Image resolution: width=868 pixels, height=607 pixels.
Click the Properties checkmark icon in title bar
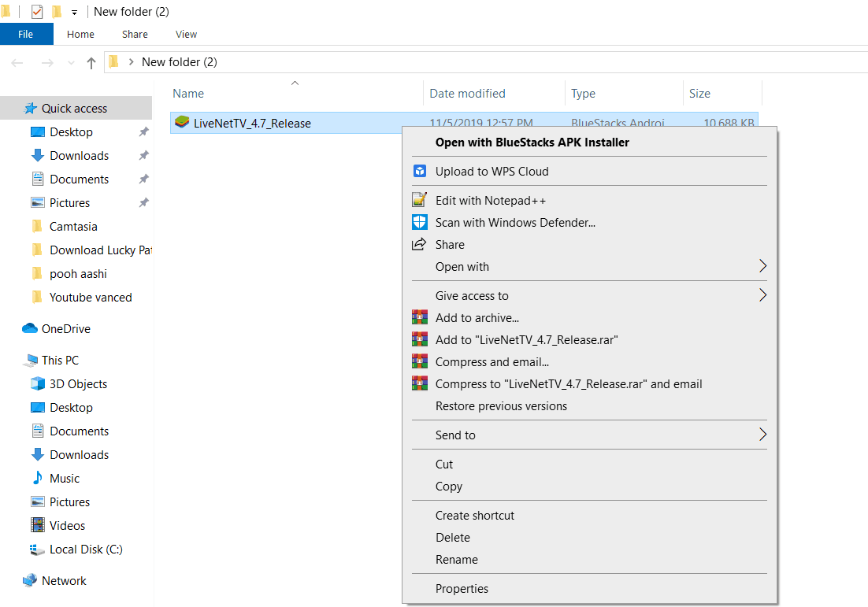point(37,11)
